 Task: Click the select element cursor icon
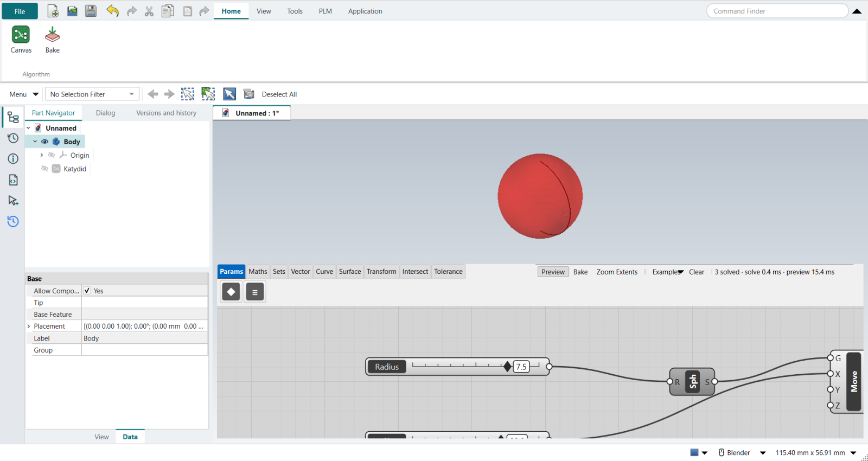point(229,94)
